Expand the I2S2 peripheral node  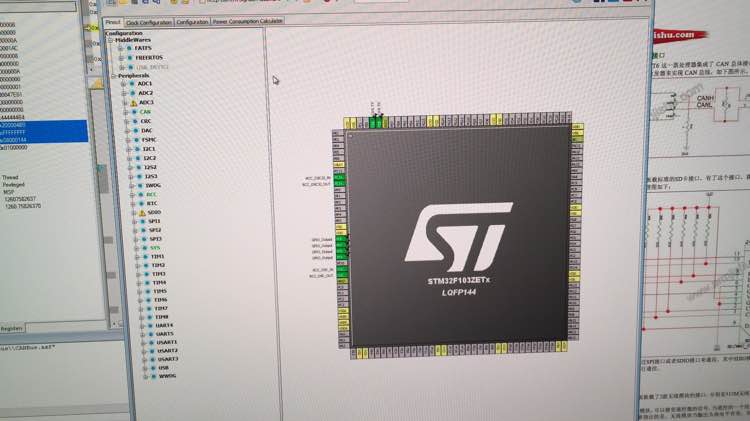(x=131, y=168)
